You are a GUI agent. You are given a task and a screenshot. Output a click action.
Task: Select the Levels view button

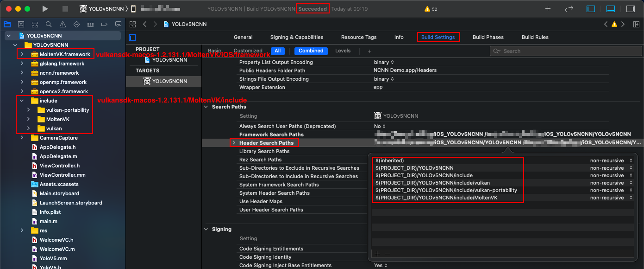click(343, 51)
